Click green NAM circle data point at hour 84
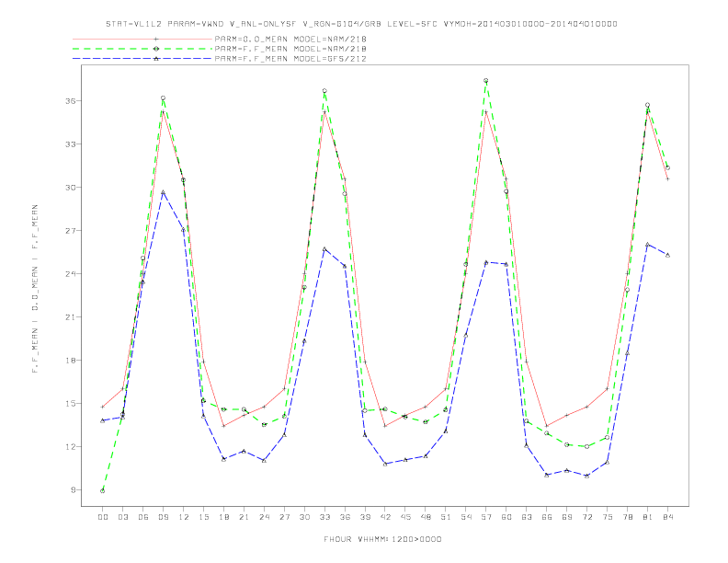 [x=667, y=167]
